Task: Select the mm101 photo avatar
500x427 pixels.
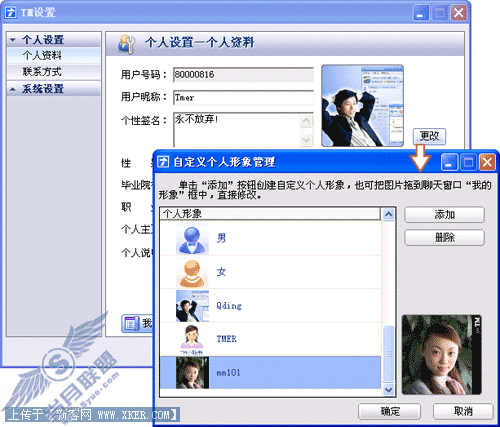Action: [x=192, y=373]
